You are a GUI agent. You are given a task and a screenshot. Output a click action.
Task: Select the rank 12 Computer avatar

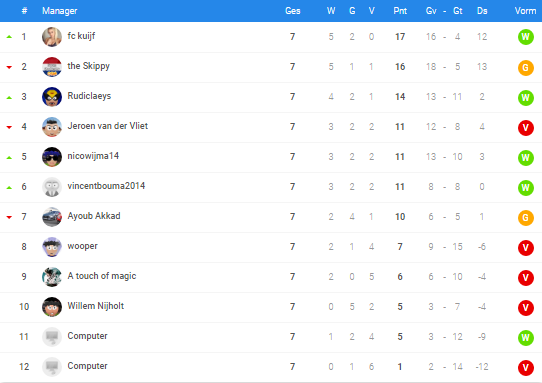52,366
